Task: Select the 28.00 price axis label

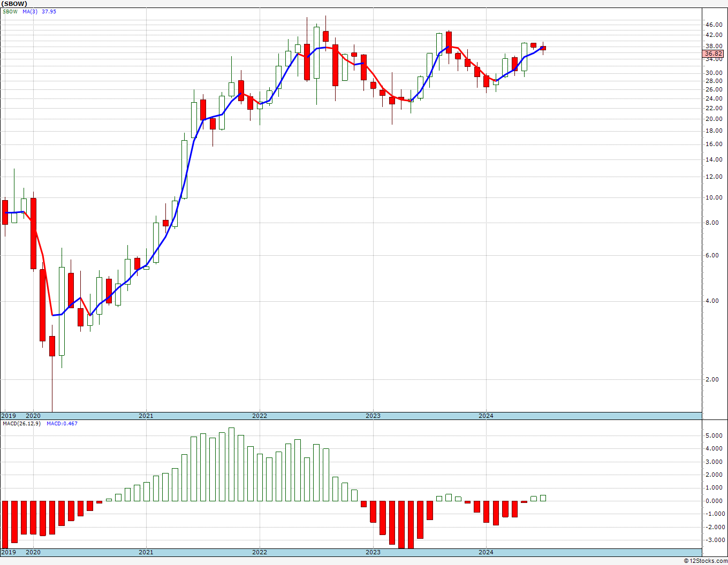Action: [714, 81]
